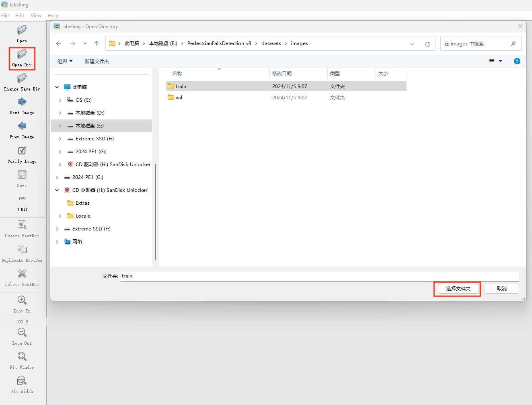Go to Next Image arrow icon
The image size is (532, 405).
pyautogui.click(x=22, y=102)
